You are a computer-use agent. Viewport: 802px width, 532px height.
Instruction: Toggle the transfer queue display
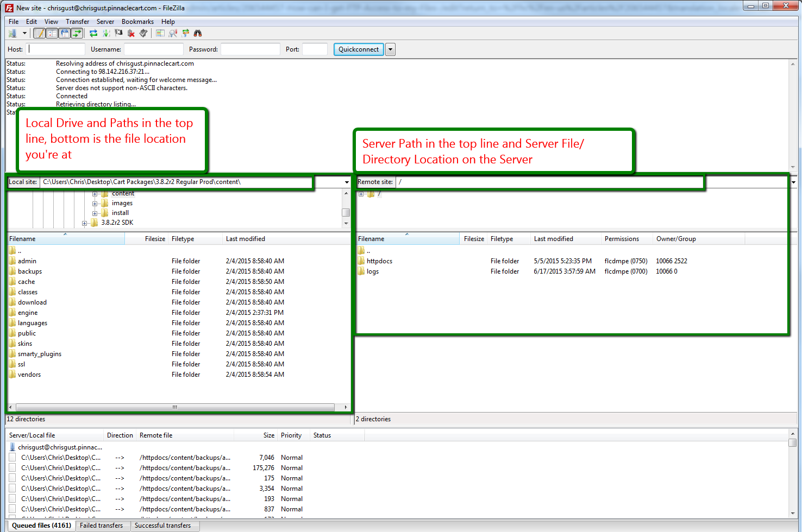tap(77, 34)
